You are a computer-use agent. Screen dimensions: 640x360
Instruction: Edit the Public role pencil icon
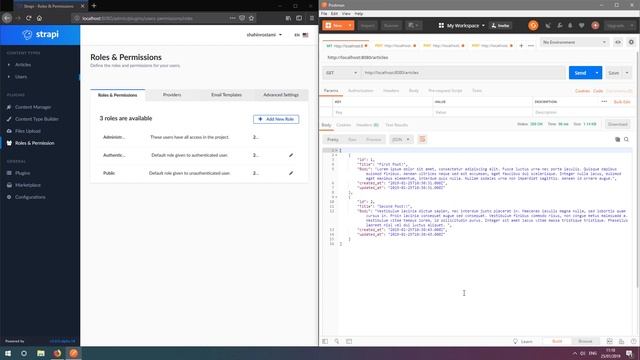(291, 173)
